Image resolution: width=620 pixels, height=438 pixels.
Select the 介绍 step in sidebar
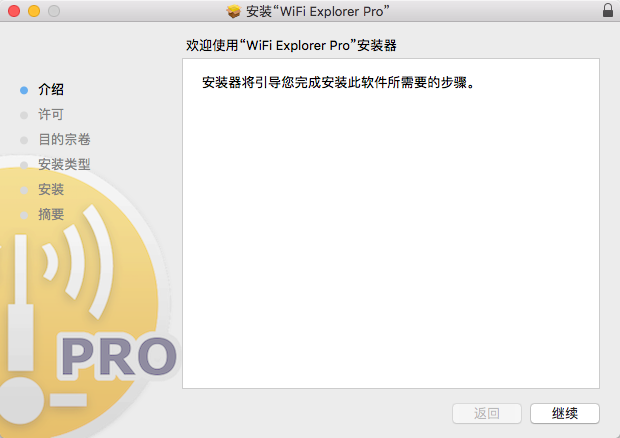coord(51,90)
